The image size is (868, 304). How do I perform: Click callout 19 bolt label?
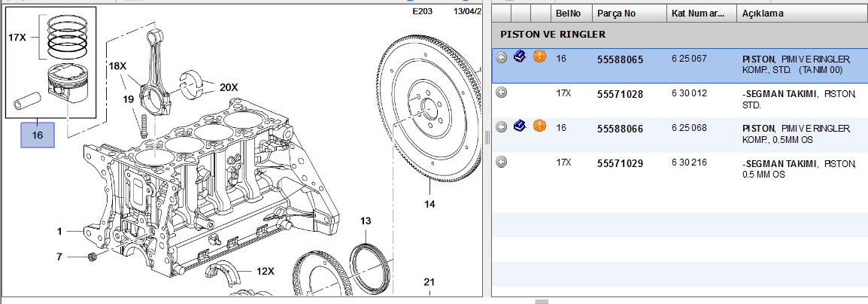click(129, 99)
